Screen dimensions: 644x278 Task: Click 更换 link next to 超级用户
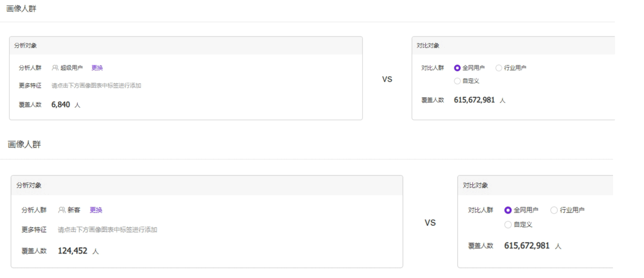(96, 68)
